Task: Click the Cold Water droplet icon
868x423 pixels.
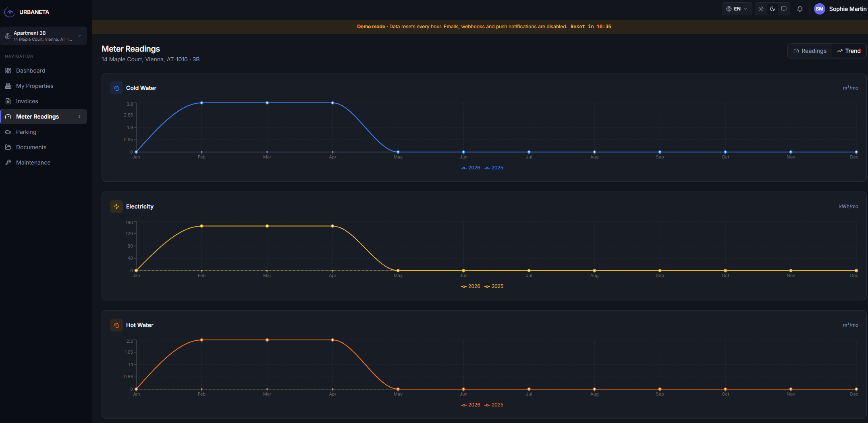Action: pyautogui.click(x=116, y=88)
